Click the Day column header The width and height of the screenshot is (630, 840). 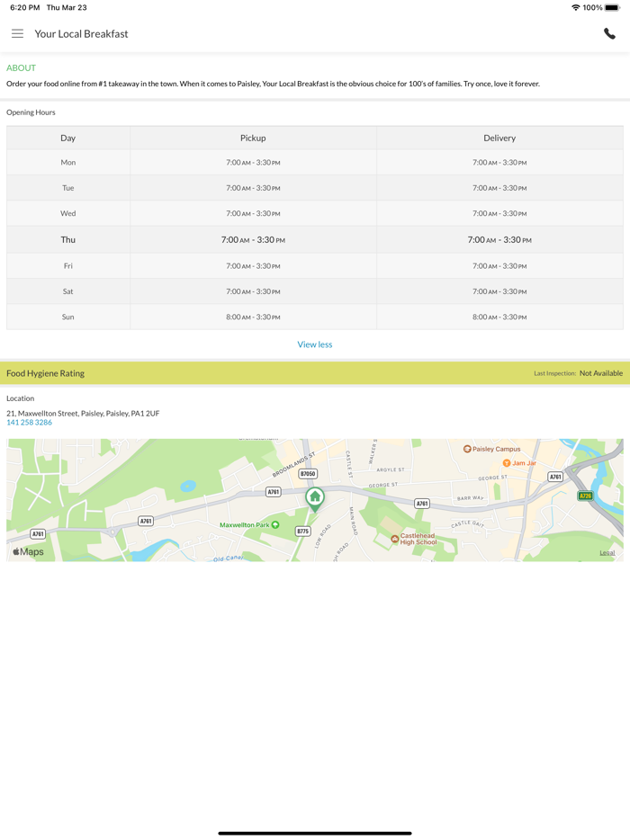(68, 139)
